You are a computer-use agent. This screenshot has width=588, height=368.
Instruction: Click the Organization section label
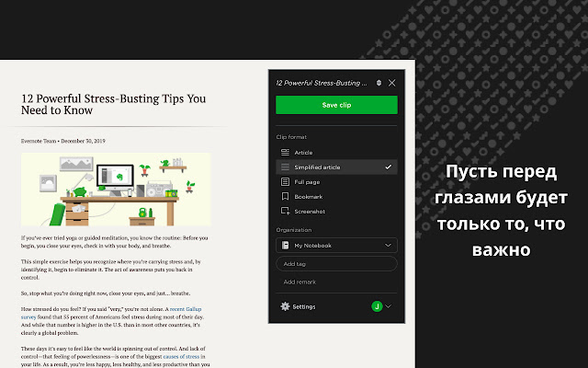click(x=294, y=230)
